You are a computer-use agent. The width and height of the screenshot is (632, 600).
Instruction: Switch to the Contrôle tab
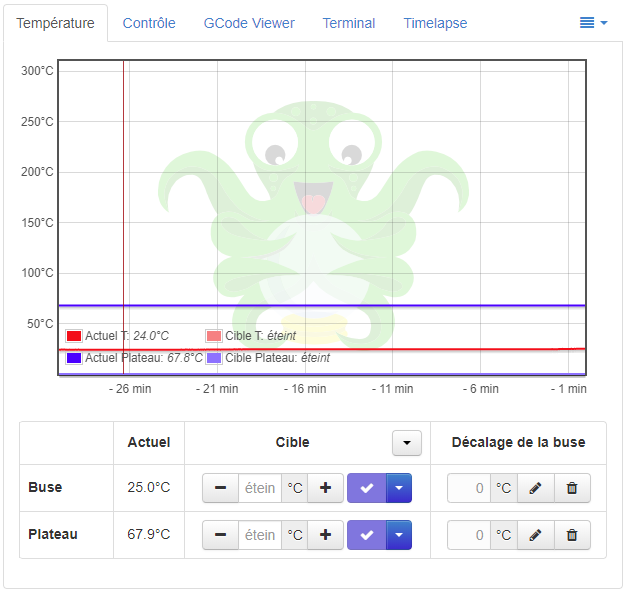pos(149,23)
